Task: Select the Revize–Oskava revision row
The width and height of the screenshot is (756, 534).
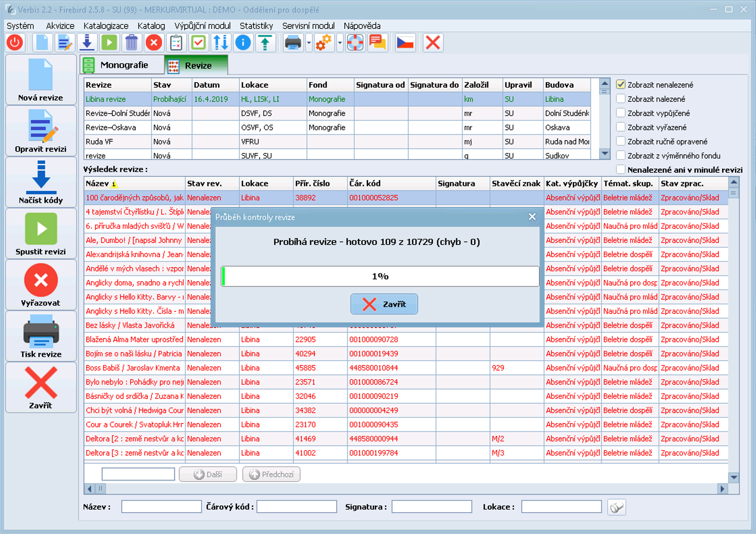Action: (337, 127)
